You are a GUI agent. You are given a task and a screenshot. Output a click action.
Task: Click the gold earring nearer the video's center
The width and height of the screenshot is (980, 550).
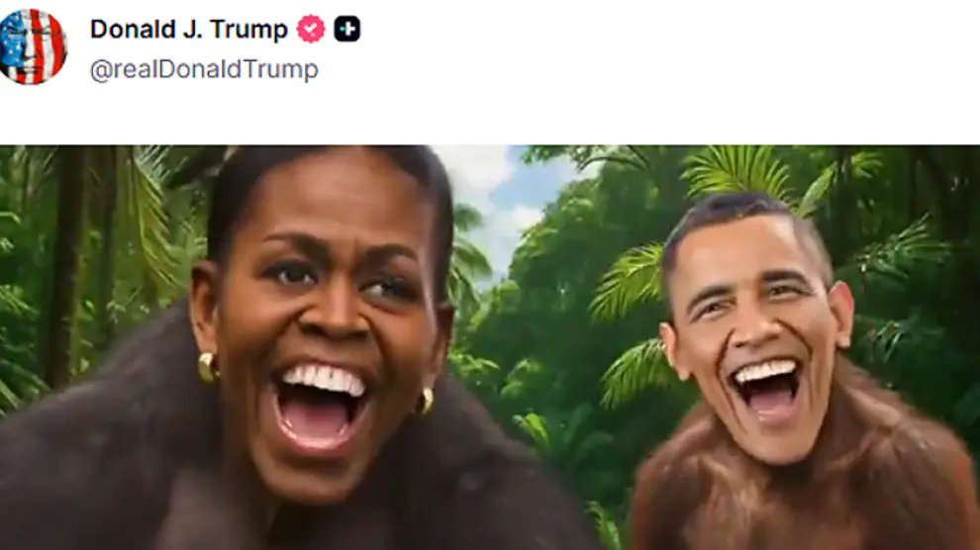coord(425,401)
